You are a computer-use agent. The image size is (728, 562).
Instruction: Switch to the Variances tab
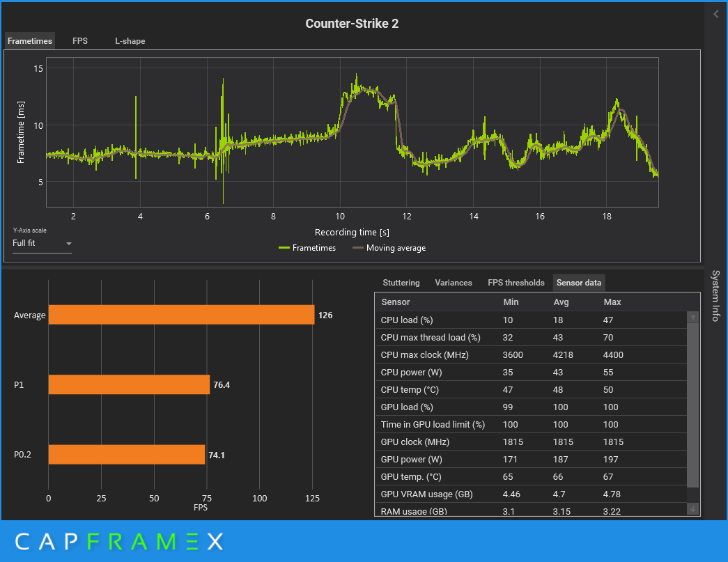tap(453, 283)
